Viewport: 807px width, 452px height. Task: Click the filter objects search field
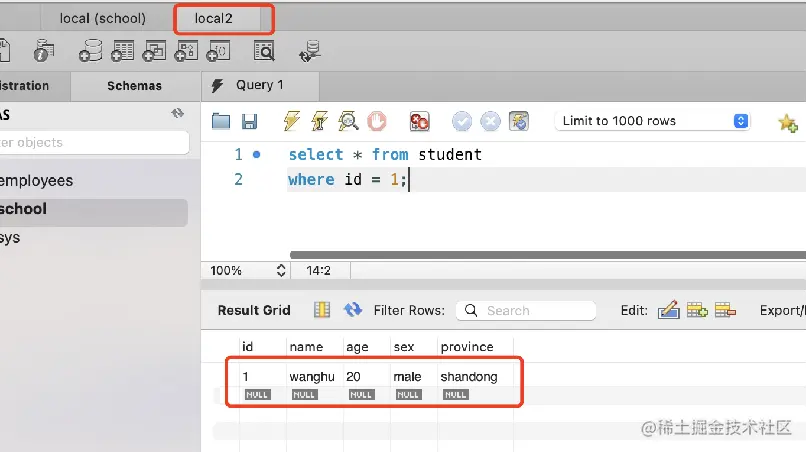(94, 143)
